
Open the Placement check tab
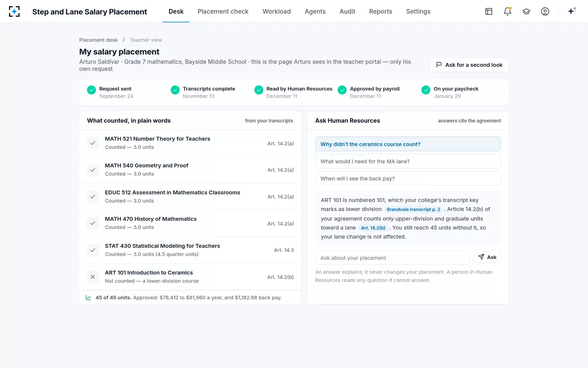click(223, 11)
